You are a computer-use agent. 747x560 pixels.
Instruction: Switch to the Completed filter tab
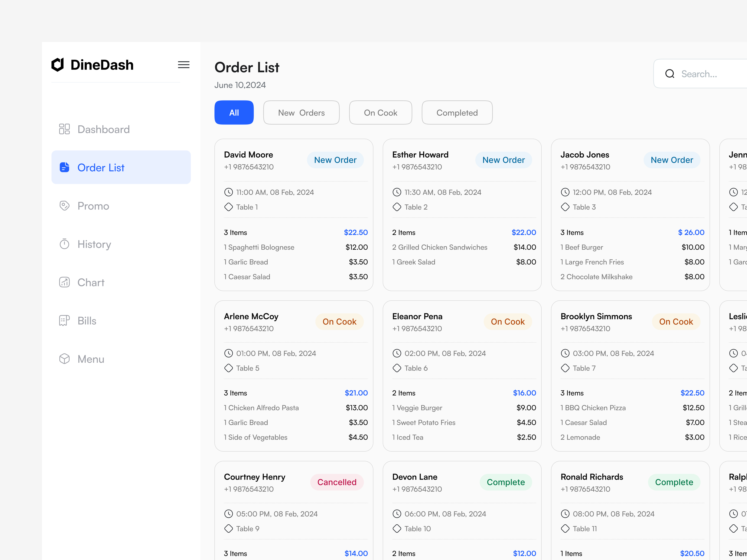457,112
